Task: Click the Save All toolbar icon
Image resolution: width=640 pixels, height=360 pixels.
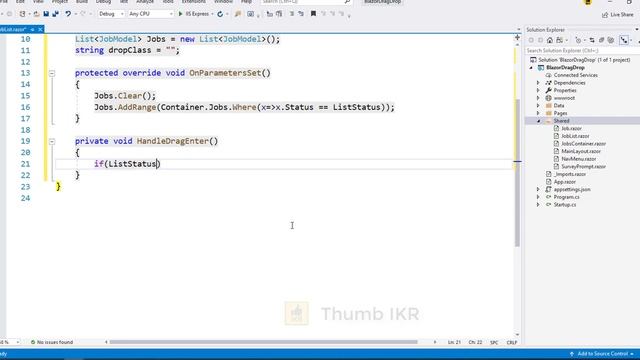Action: (55, 14)
